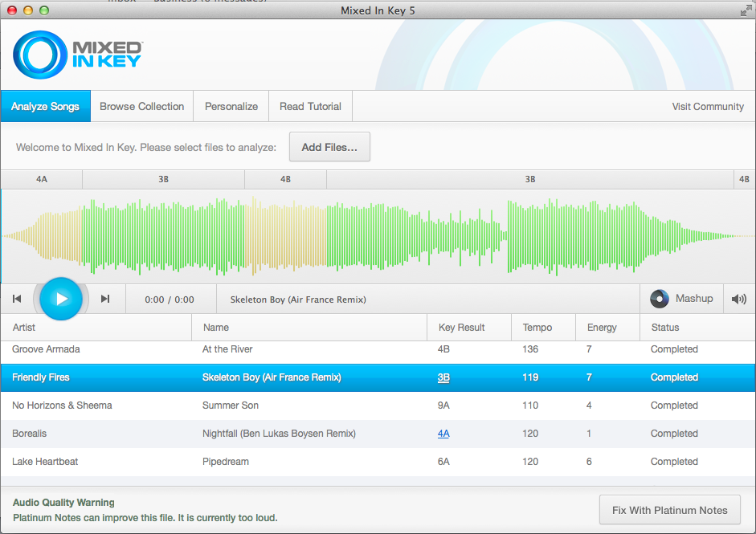The image size is (756, 534).
Task: Skip to the previous track
Action: pyautogui.click(x=17, y=300)
